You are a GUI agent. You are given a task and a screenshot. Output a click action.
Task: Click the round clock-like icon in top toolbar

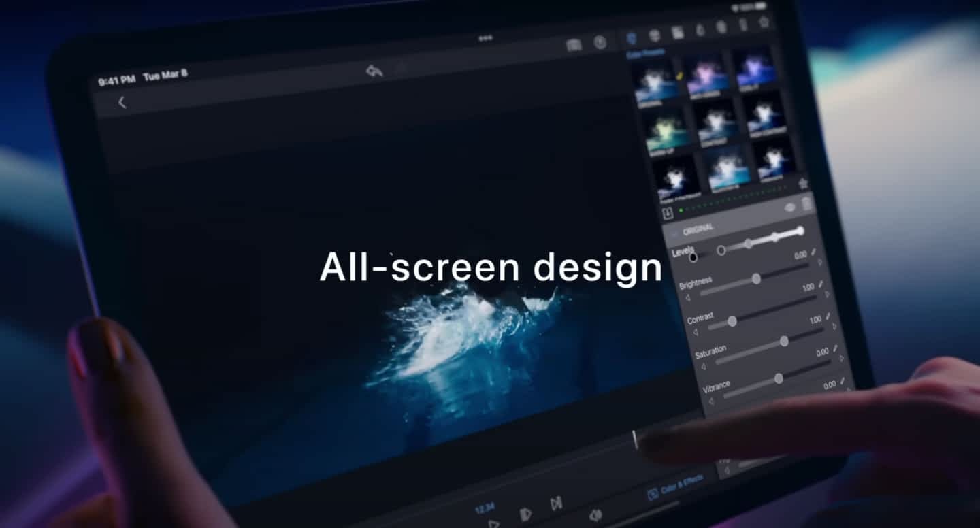600,42
